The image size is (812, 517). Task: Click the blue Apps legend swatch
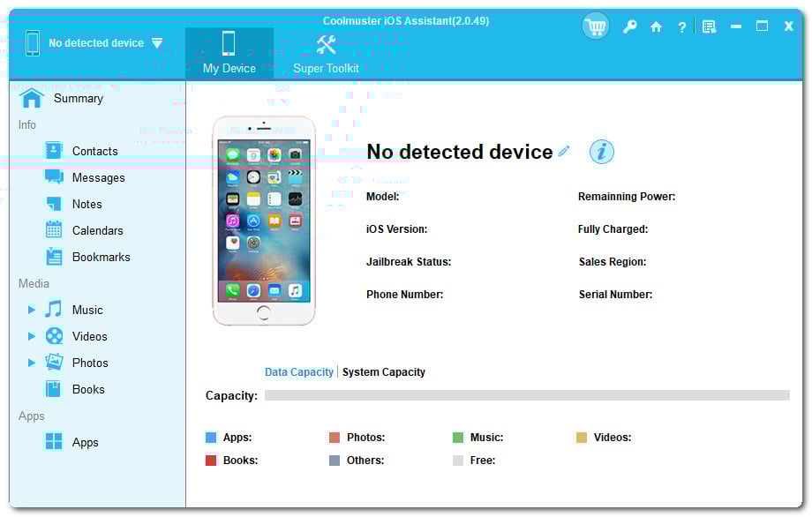(x=211, y=438)
